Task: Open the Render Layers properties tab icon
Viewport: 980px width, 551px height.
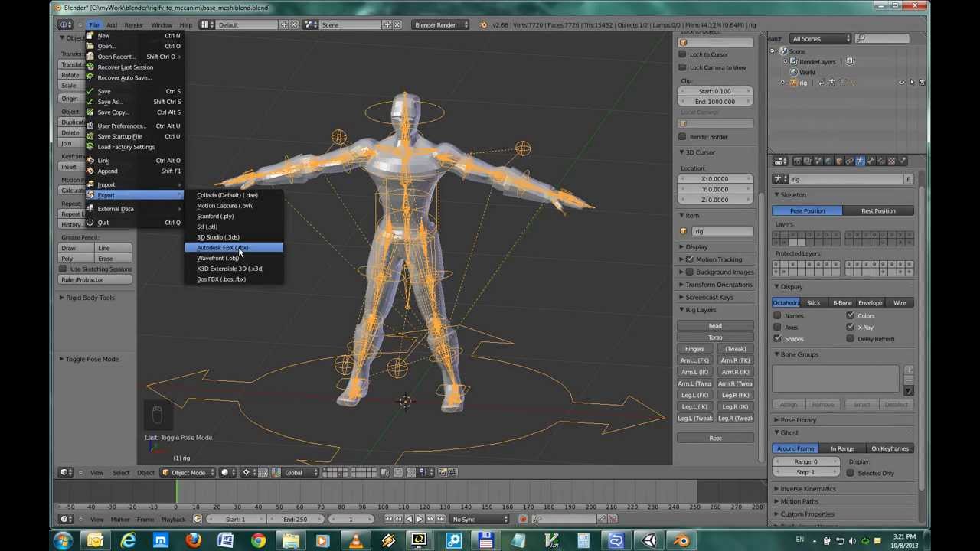Action: pos(808,161)
